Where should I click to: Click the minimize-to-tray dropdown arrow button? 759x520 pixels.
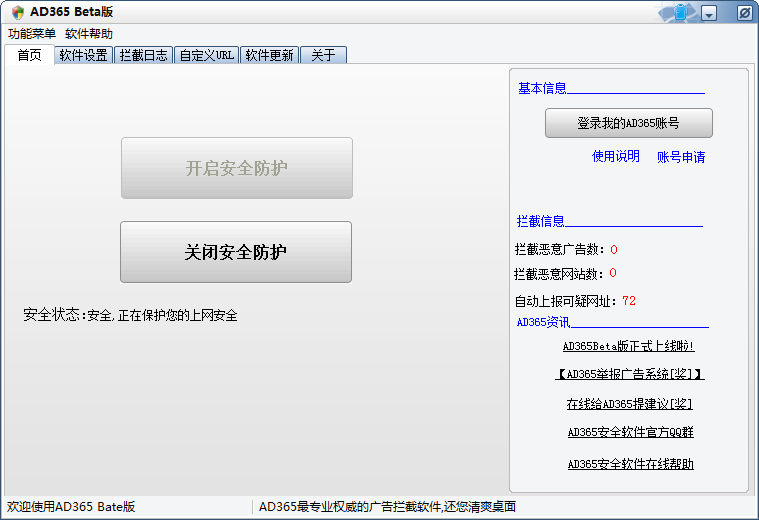click(709, 13)
